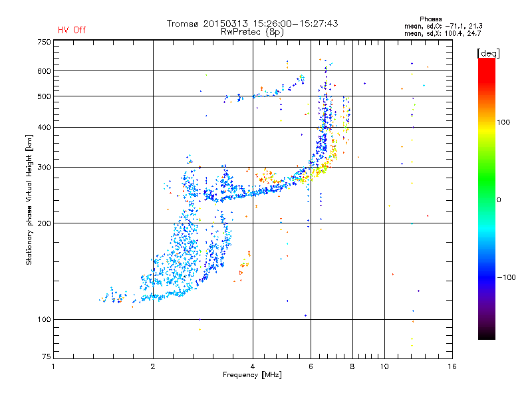Click the x-axis label '16'
Image resolution: width=532 pixels, height=399 pixels.
[x=452, y=366]
